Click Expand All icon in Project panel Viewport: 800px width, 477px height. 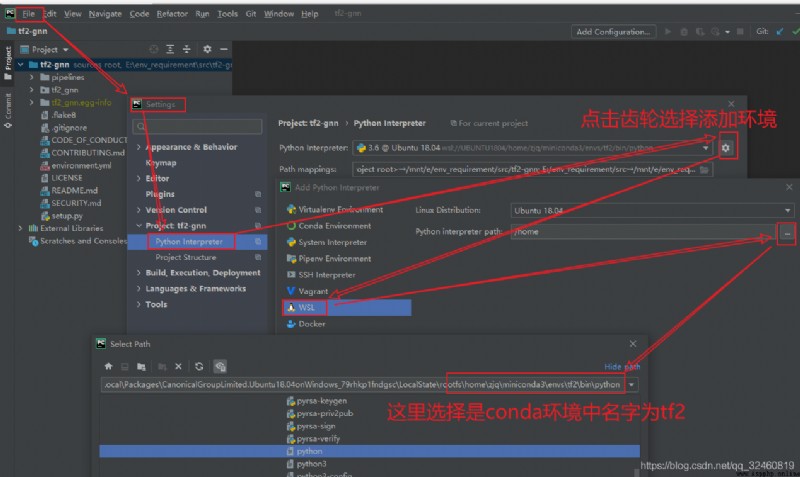[x=170, y=49]
